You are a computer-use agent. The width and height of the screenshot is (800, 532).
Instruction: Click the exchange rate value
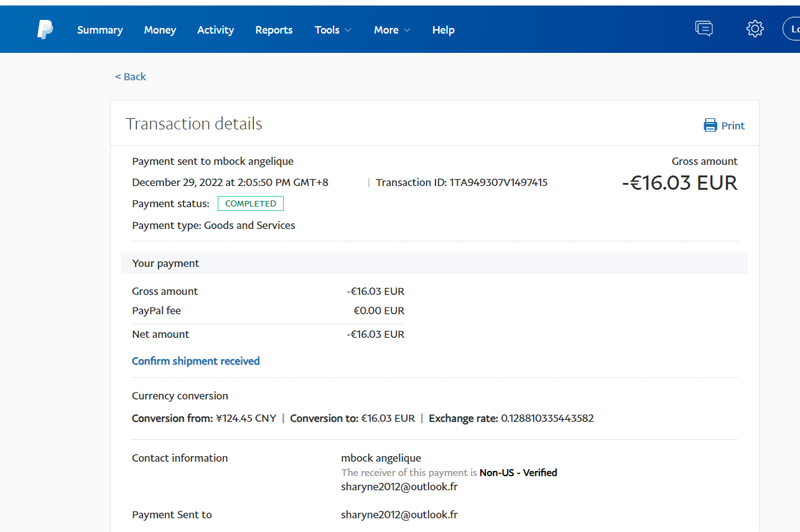point(547,418)
